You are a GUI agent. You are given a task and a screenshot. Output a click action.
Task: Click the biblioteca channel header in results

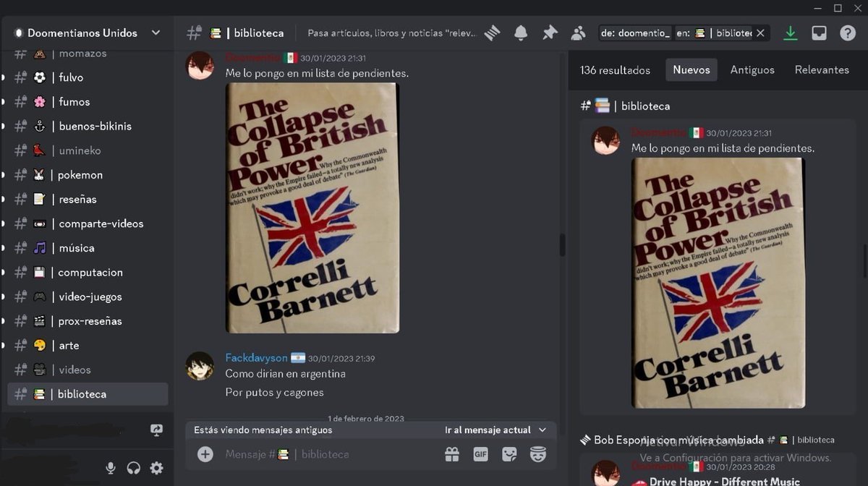click(625, 106)
